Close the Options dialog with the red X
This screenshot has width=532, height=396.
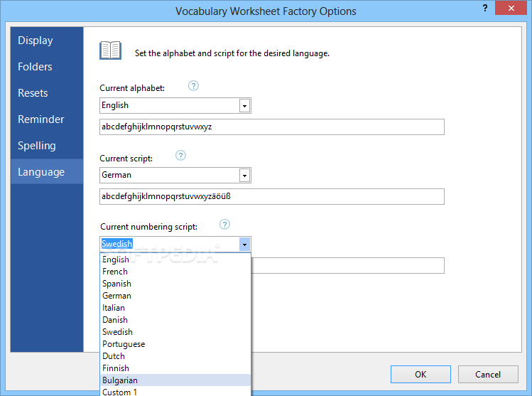coord(511,8)
